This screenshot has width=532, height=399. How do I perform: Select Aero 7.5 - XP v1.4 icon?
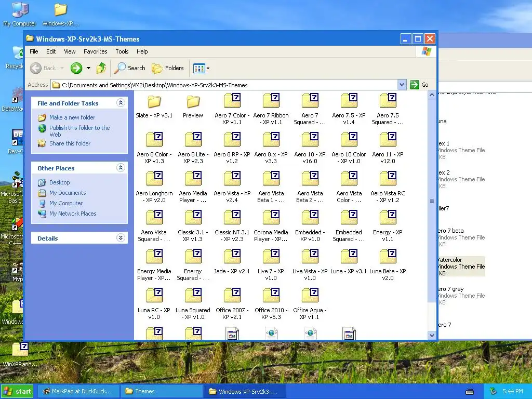tap(349, 101)
